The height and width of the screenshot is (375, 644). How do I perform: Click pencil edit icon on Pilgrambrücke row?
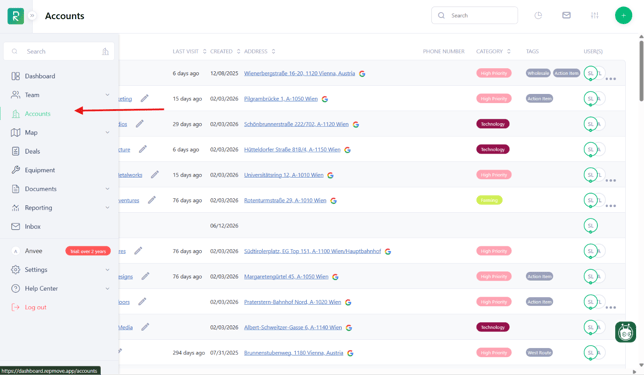pos(145,98)
